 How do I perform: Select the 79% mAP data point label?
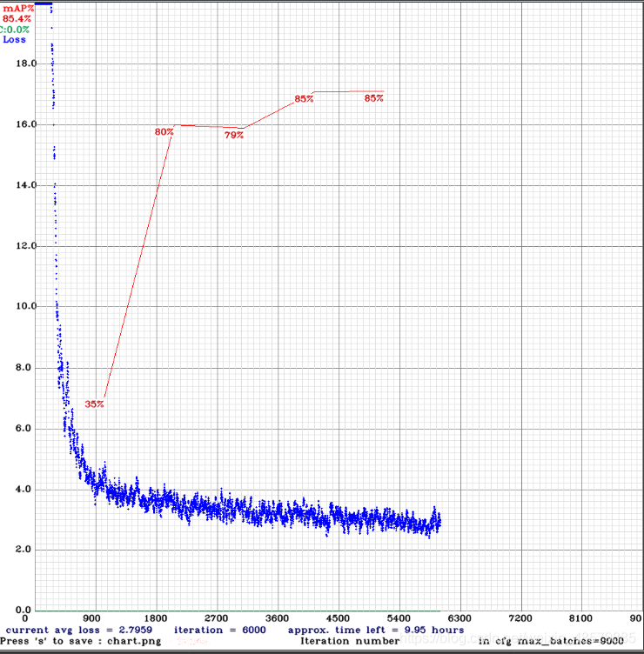click(233, 135)
